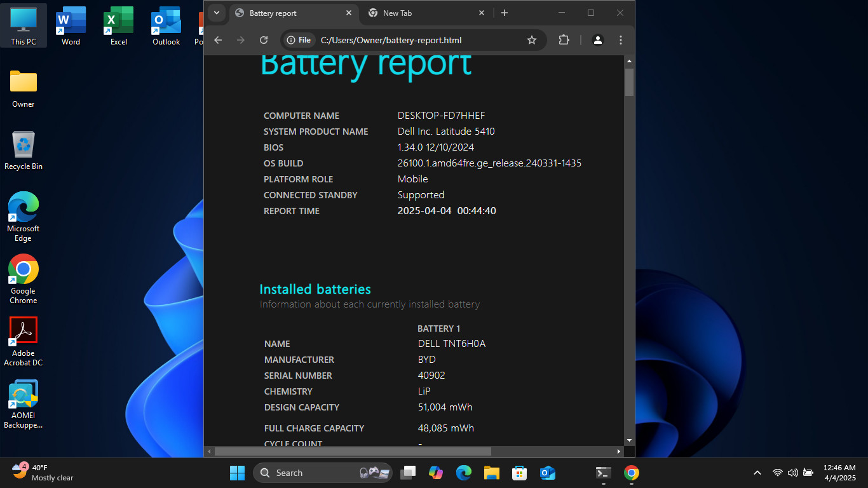Open Chrome's three-dot menu
Screen dimensions: 868x488
tap(621, 40)
